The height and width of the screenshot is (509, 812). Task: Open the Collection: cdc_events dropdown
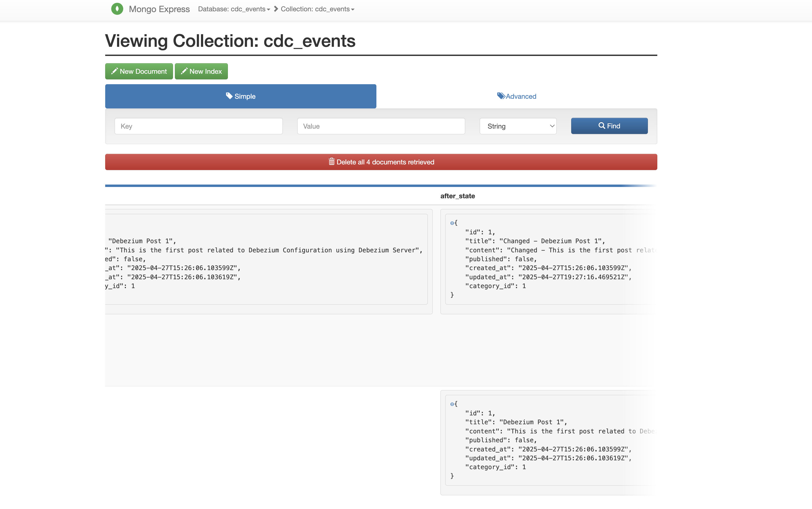pyautogui.click(x=317, y=9)
